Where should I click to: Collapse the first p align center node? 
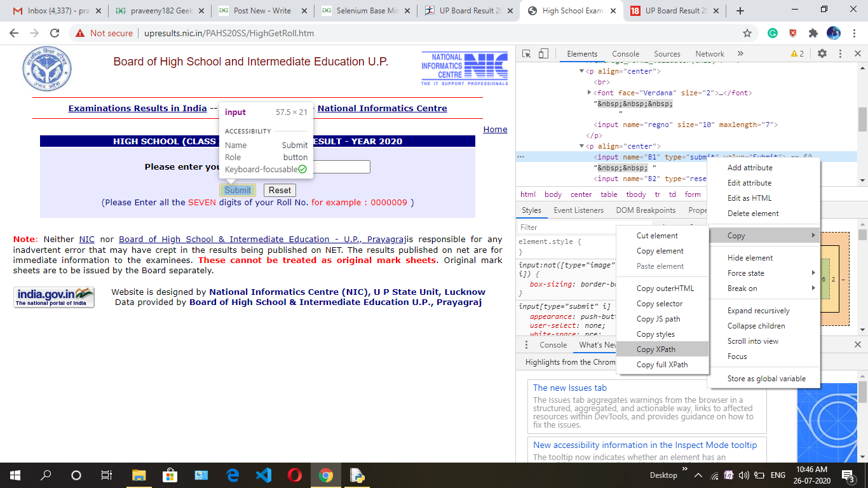pyautogui.click(x=581, y=71)
